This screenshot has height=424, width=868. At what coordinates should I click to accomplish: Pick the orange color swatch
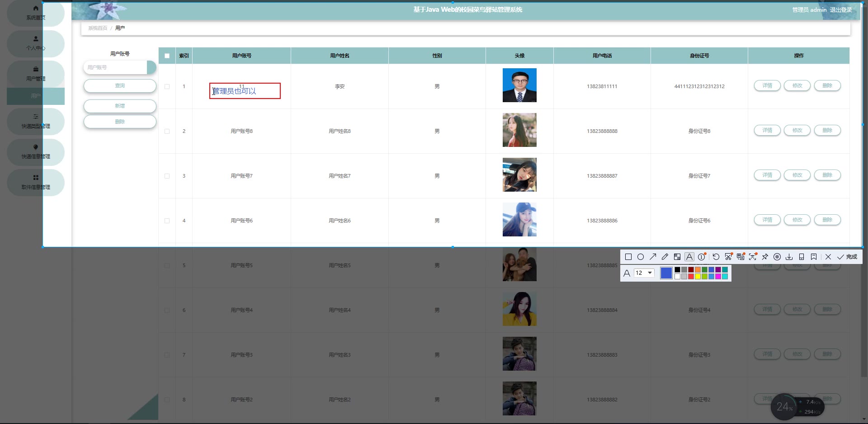(x=698, y=270)
